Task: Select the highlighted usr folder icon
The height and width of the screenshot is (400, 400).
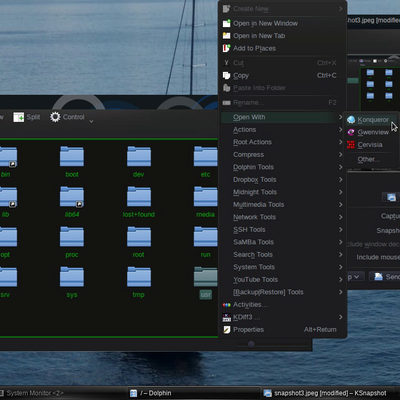Action: [206, 277]
